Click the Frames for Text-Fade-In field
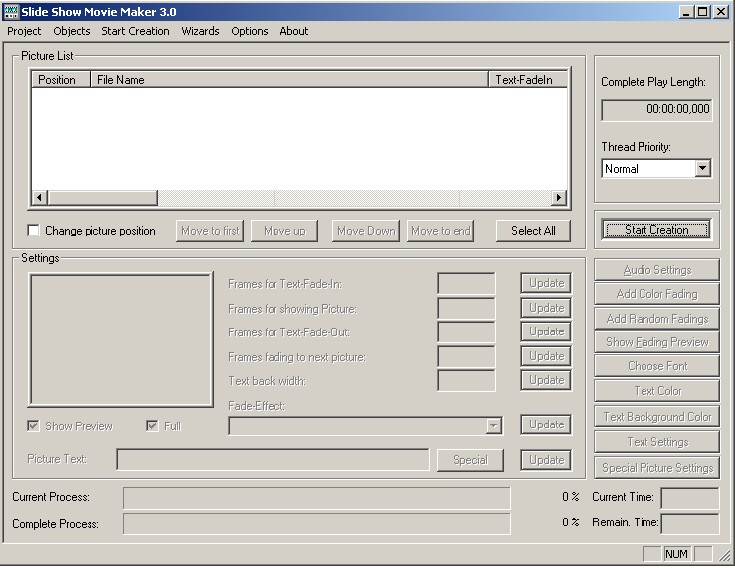 click(x=466, y=284)
